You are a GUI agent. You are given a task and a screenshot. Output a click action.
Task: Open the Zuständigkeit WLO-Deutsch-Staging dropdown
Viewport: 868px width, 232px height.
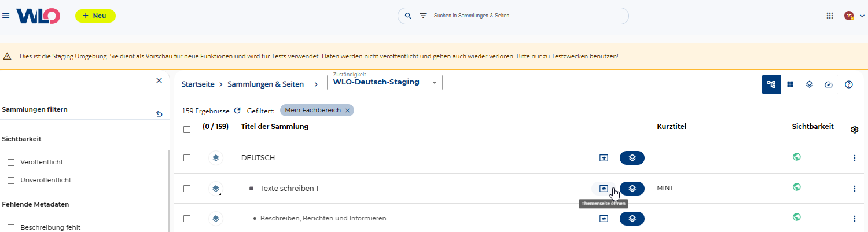tap(384, 83)
